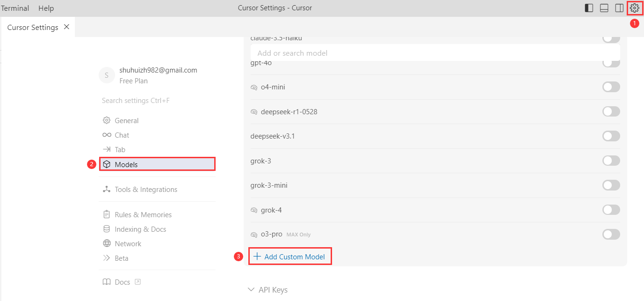Click the brain icon beside grok-4
The height and width of the screenshot is (301, 644).
tap(254, 210)
